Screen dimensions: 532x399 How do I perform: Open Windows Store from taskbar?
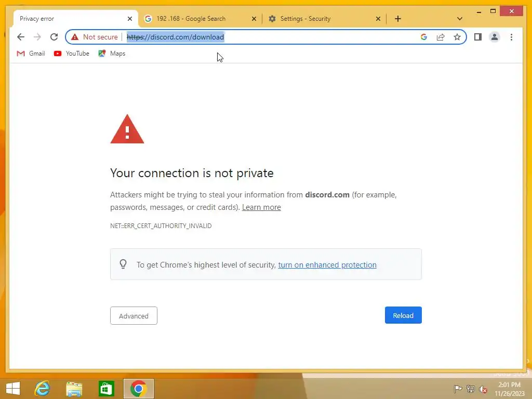(106, 389)
